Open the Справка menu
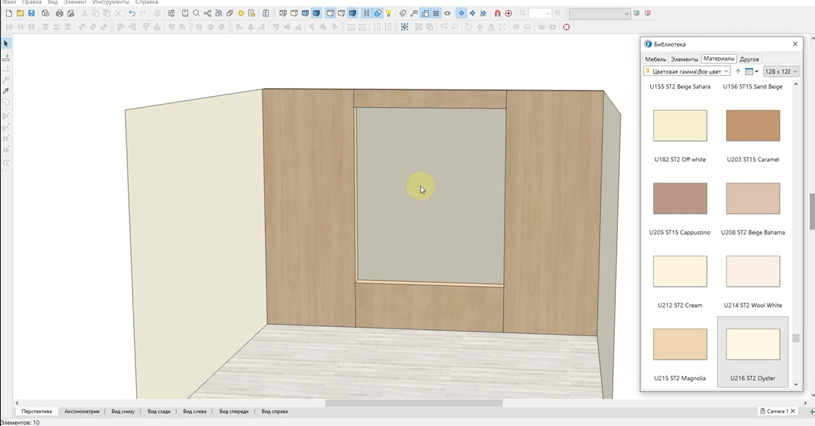 pyautogui.click(x=146, y=2)
